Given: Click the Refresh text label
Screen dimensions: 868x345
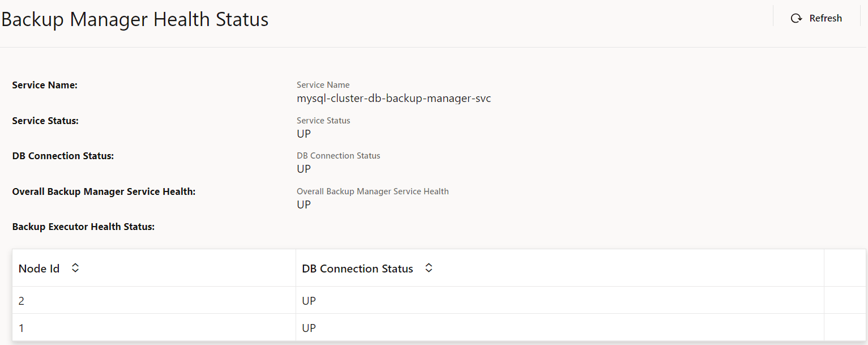Looking at the screenshot, I should (x=824, y=18).
